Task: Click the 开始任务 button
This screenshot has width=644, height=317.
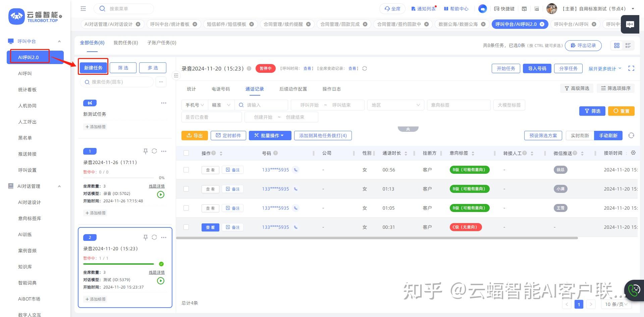Action: pyautogui.click(x=506, y=68)
